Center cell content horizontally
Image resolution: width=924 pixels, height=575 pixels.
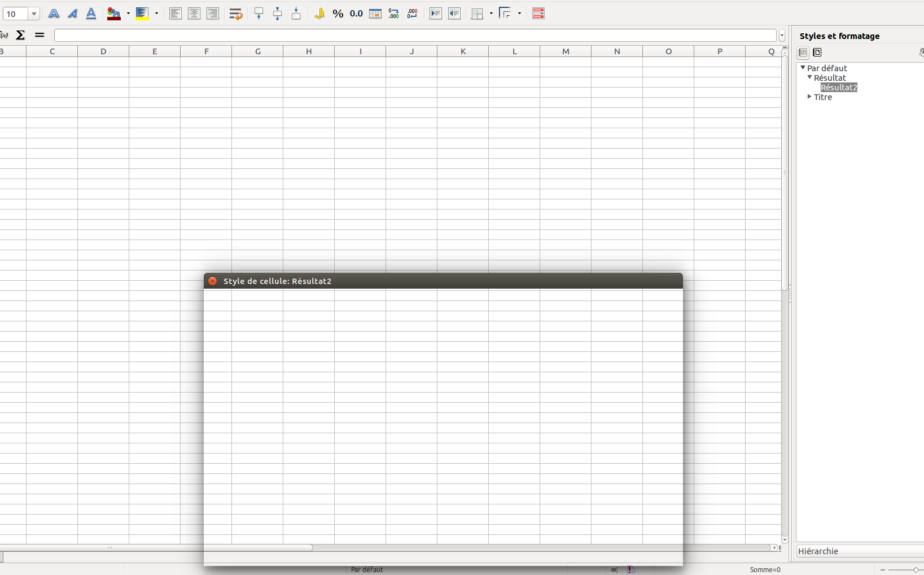[194, 14]
